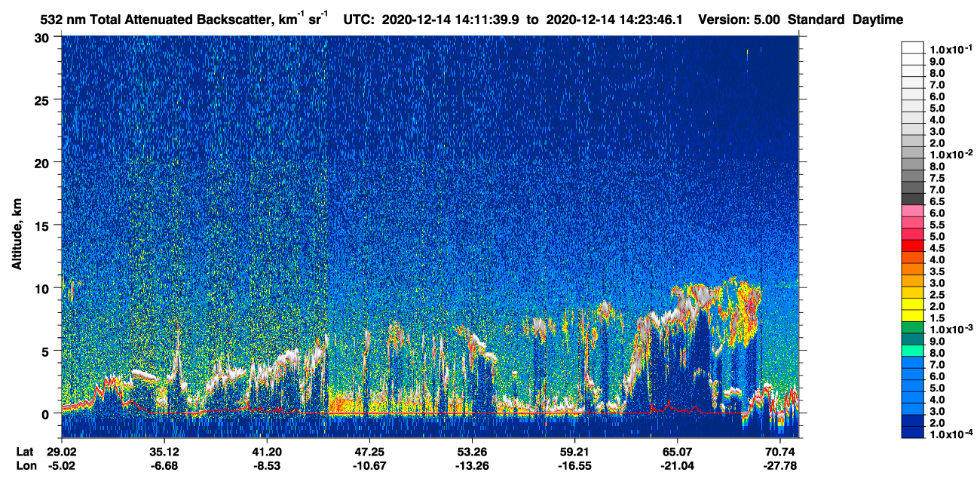Viewport: 980px width, 503px height.
Task: Click latitude value 41.20
Action: [267, 452]
